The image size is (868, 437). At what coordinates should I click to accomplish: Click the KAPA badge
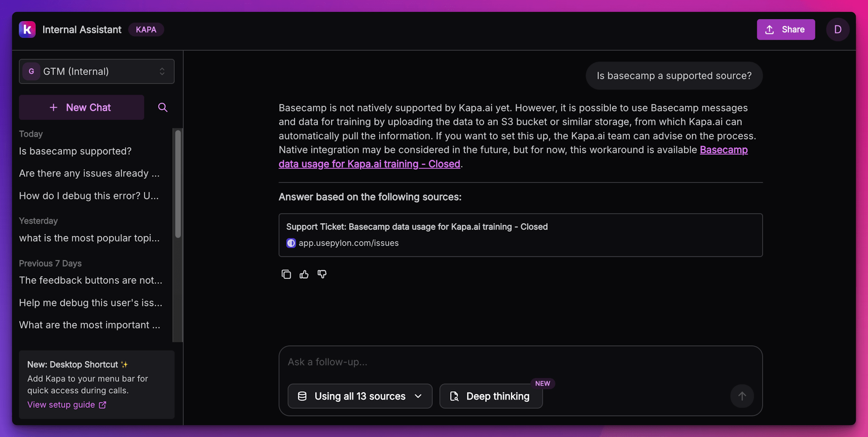click(146, 30)
